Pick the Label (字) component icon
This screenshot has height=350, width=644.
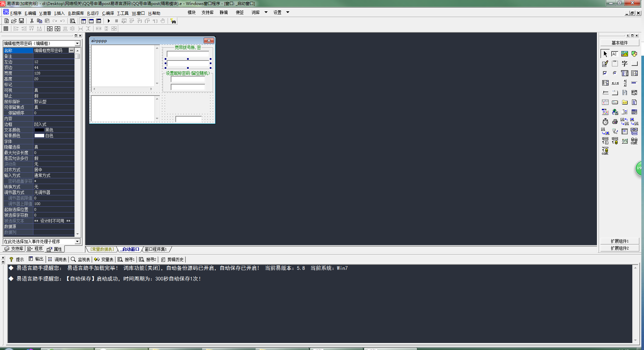pyautogui.click(x=624, y=63)
